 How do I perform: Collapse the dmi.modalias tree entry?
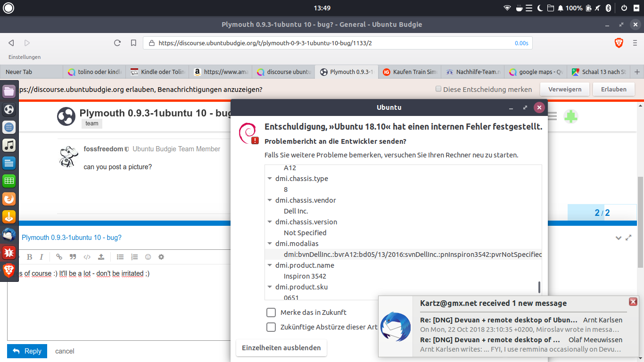(x=270, y=244)
